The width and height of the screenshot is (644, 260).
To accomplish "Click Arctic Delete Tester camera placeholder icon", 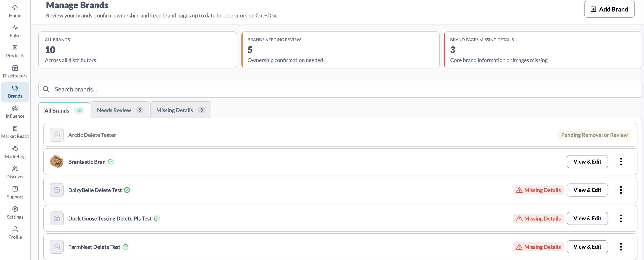I will click(57, 135).
